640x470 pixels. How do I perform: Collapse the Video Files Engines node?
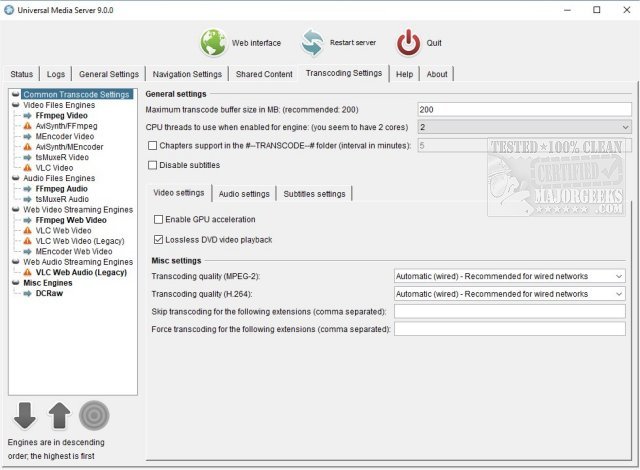coord(16,105)
